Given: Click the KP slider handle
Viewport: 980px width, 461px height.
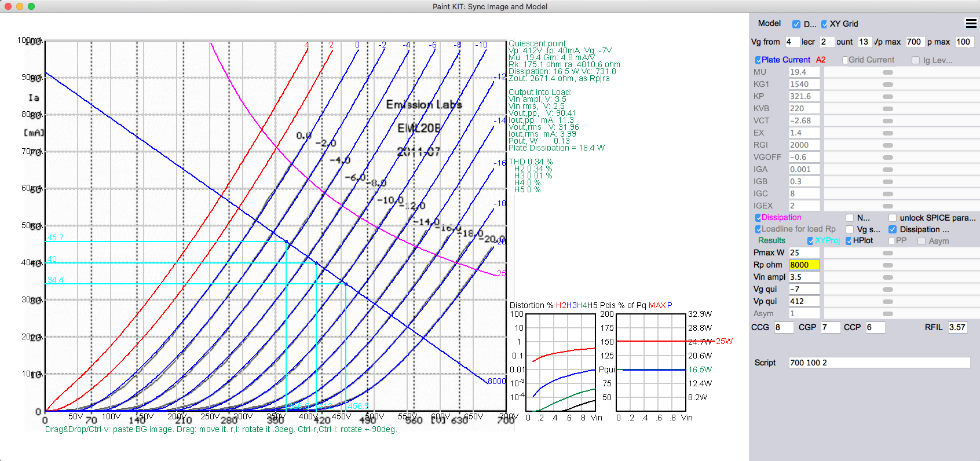Looking at the screenshot, I should (887, 97).
